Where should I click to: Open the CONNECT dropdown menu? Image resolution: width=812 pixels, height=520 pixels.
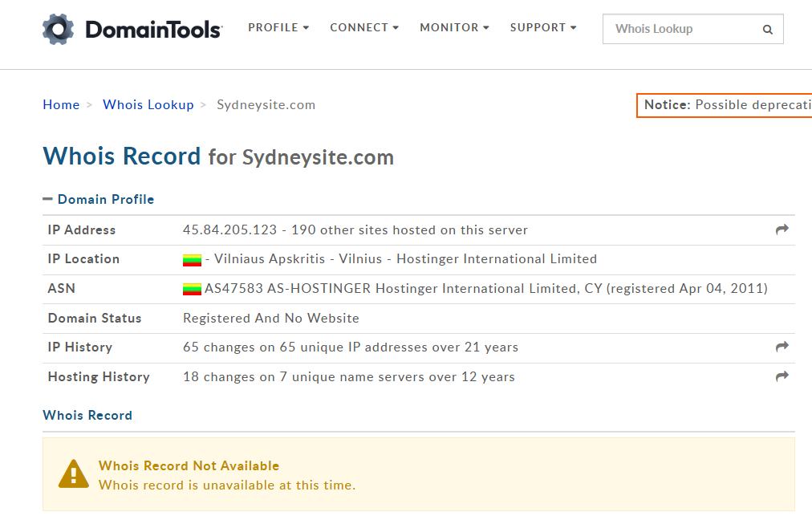[x=364, y=27]
